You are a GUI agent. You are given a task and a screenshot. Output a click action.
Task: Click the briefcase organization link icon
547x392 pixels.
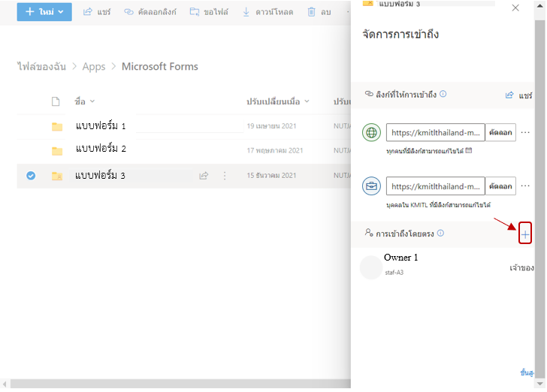[x=371, y=186]
